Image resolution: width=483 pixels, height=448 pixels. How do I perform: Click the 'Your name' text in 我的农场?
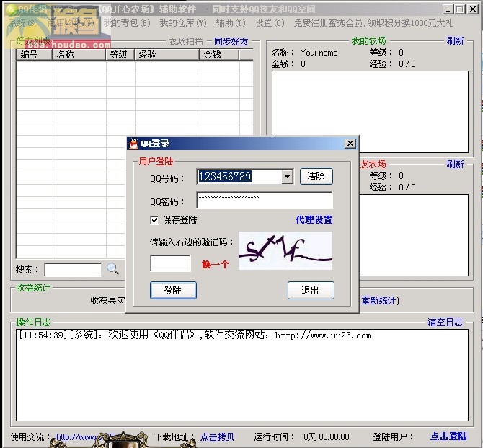point(319,53)
